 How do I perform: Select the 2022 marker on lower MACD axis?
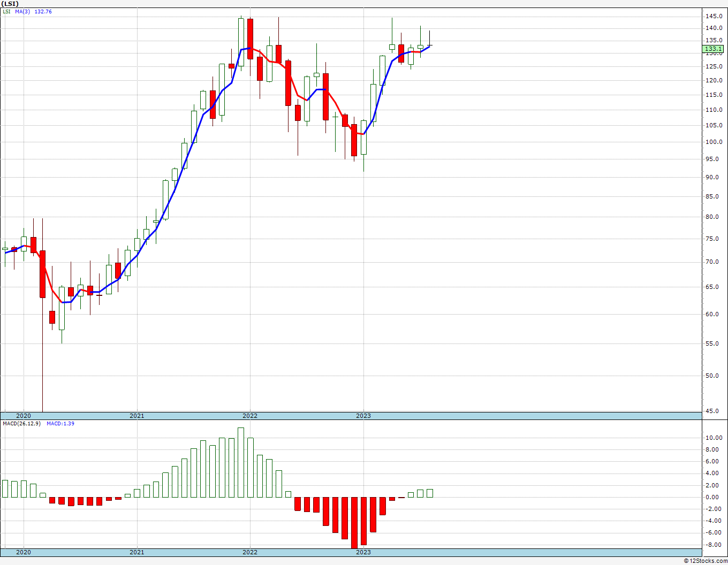pos(250,552)
